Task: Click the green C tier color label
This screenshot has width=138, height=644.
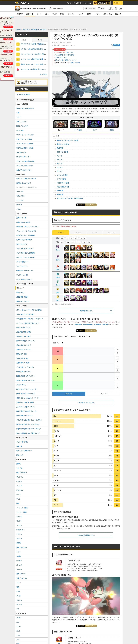Action: tap(58, 386)
